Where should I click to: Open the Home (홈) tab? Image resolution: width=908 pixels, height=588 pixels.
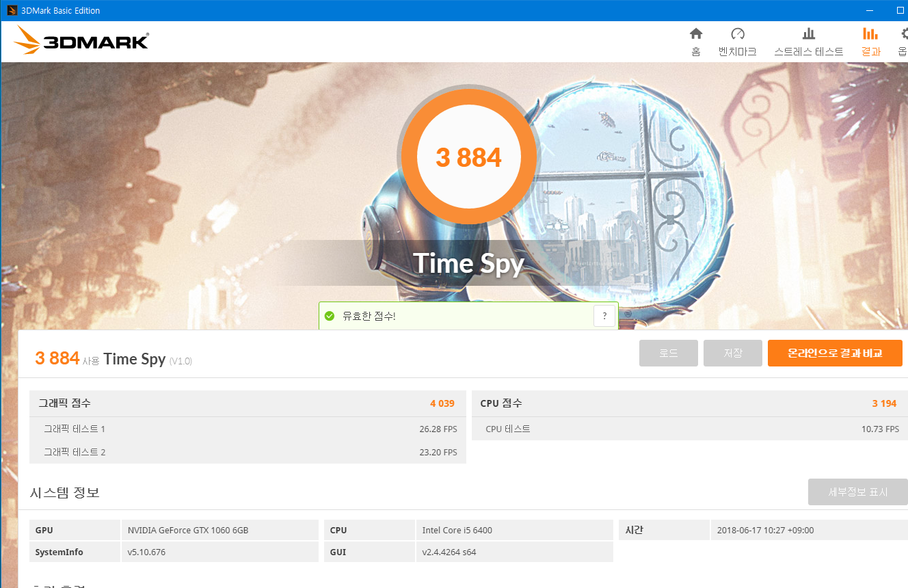[695, 42]
